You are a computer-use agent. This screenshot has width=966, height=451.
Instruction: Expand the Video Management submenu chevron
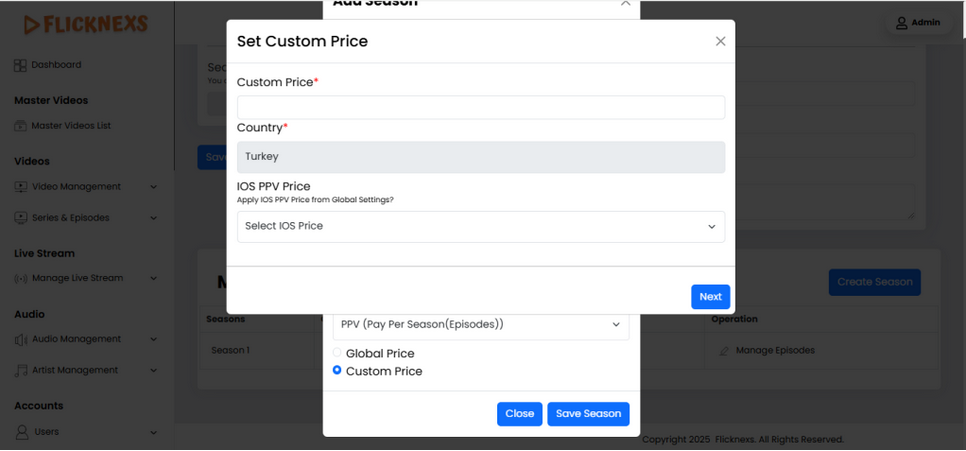tap(153, 187)
